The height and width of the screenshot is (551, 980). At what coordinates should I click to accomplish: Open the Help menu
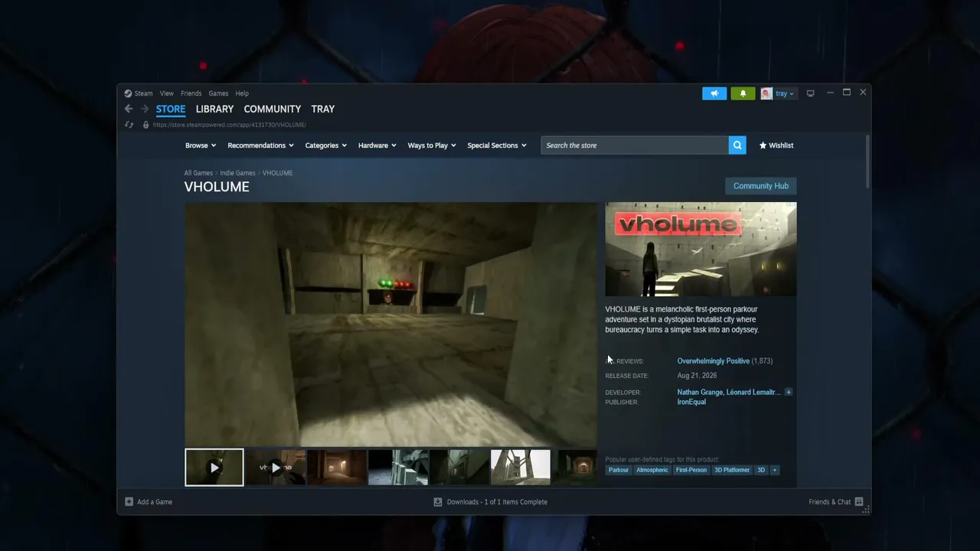242,93
